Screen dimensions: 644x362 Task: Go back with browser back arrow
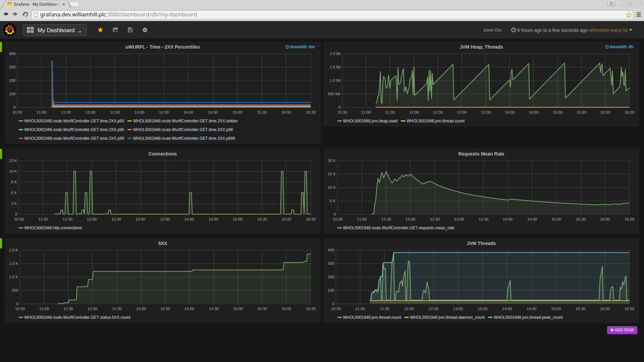point(6,14)
